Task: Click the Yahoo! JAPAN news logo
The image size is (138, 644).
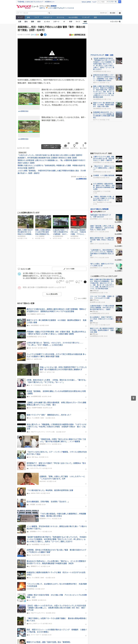Action: pos(27,7)
